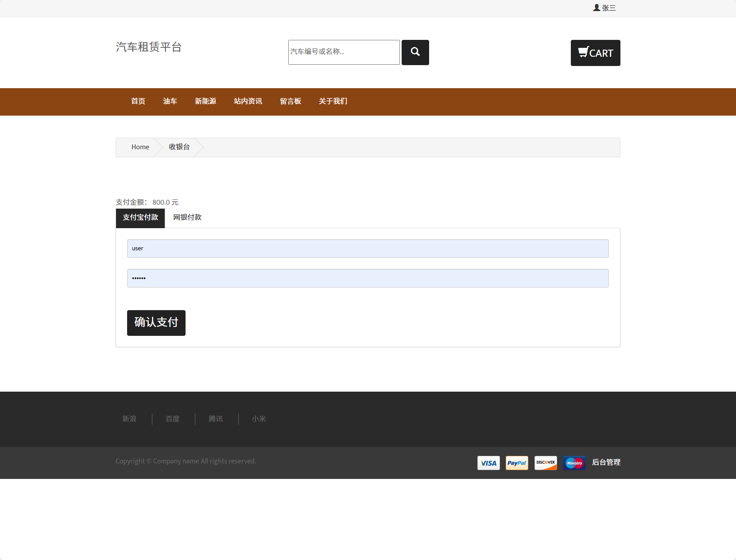The height and width of the screenshot is (560, 736).
Task: Open the 后台管理 link
Action: click(606, 463)
